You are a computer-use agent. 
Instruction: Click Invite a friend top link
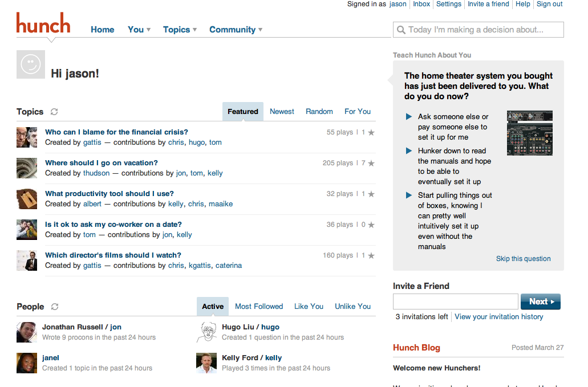pyautogui.click(x=488, y=4)
